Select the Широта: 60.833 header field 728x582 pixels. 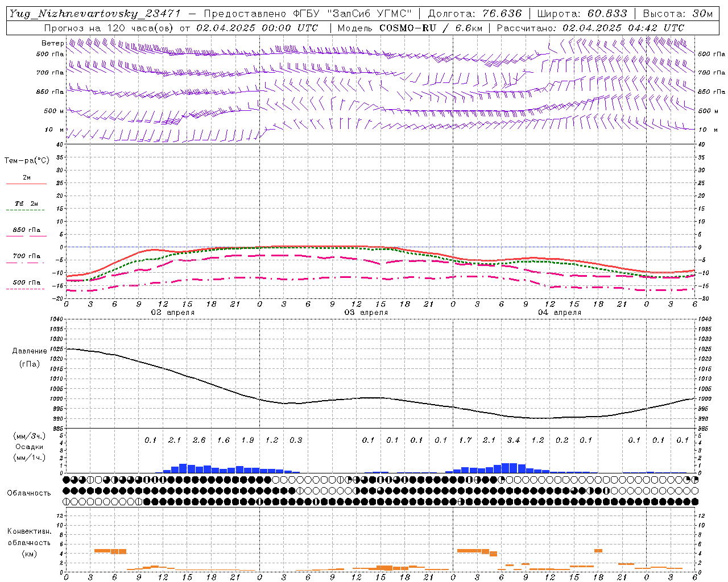pyautogui.click(x=582, y=14)
